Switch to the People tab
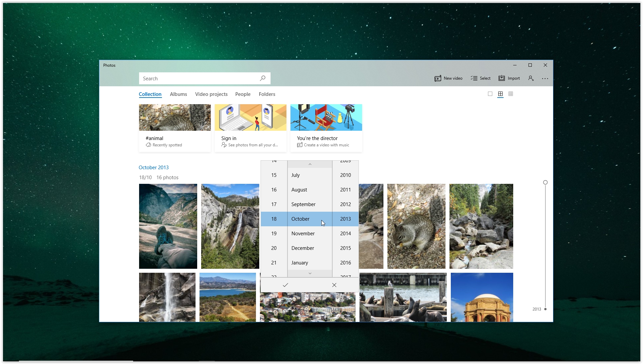The width and height of the screenshot is (643, 364). pyautogui.click(x=242, y=94)
